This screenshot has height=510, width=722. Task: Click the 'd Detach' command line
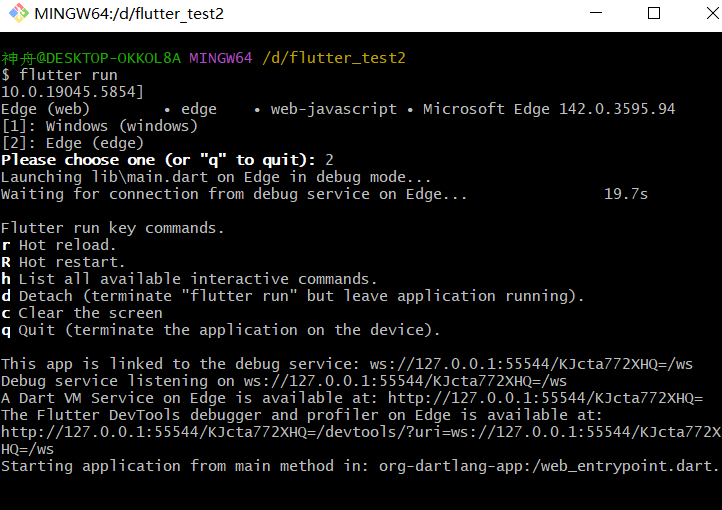point(292,296)
